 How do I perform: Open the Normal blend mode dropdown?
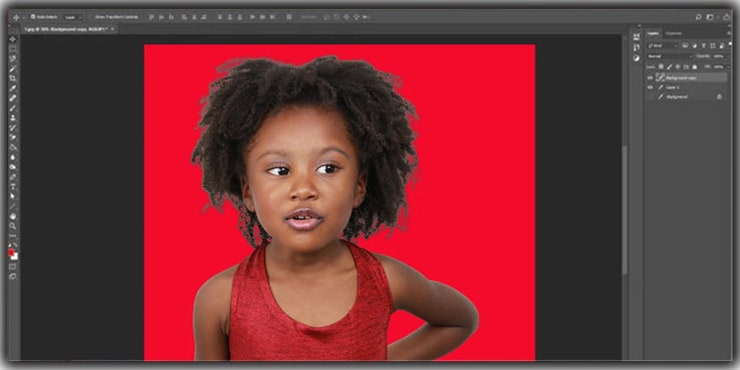click(x=670, y=56)
